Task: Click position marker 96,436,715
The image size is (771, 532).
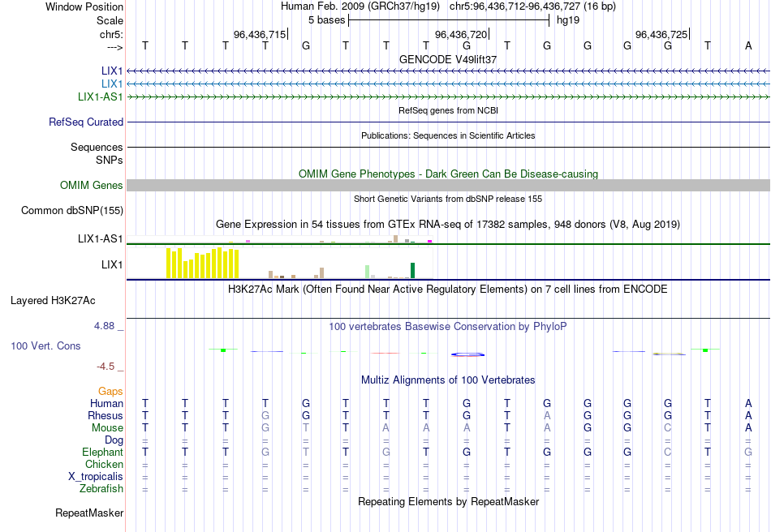Action: [260, 34]
